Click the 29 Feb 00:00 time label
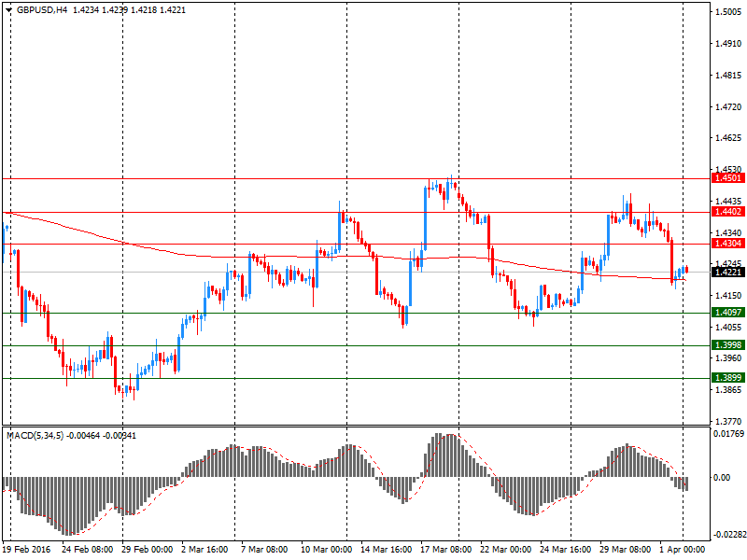The height and width of the screenshot is (560, 747). click(x=147, y=550)
